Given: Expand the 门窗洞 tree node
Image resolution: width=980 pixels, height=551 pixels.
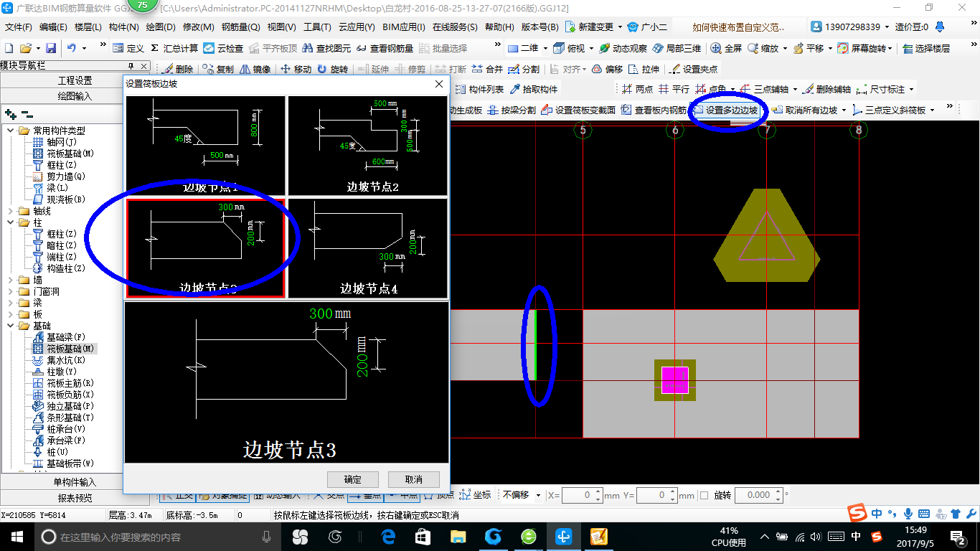Looking at the screenshot, I should tap(10, 291).
